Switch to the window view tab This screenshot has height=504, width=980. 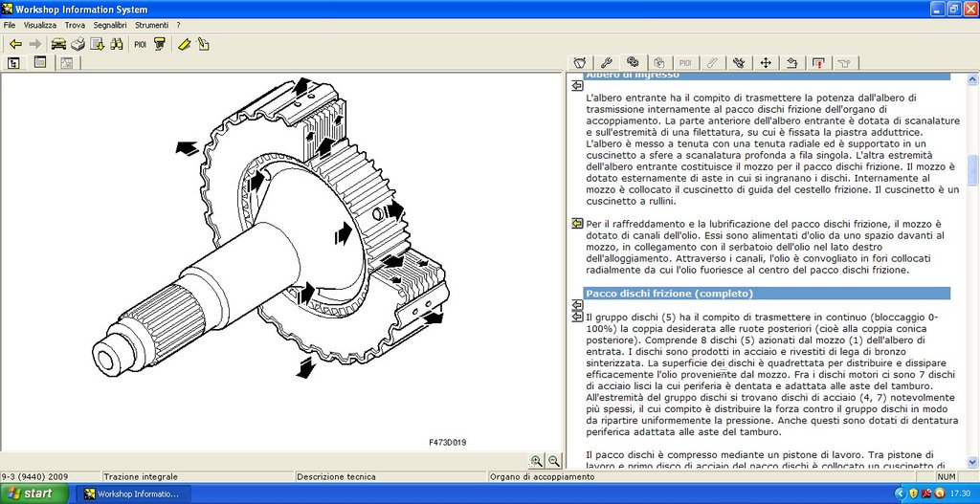[40, 62]
